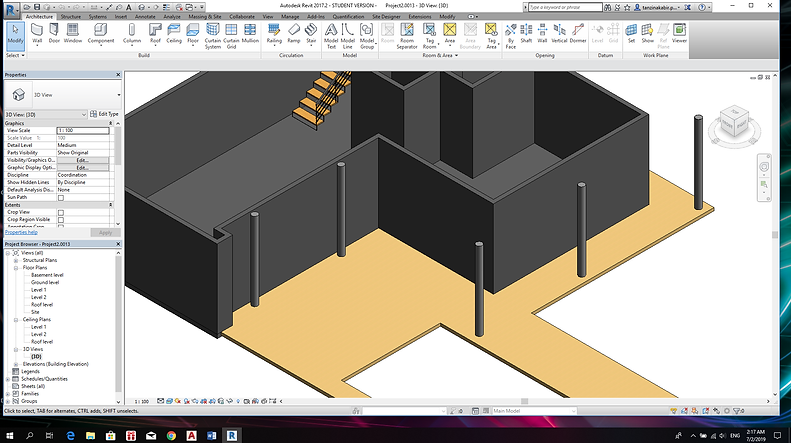This screenshot has width=791, height=443.
Task: Select the Room Separator tool
Action: (407, 36)
